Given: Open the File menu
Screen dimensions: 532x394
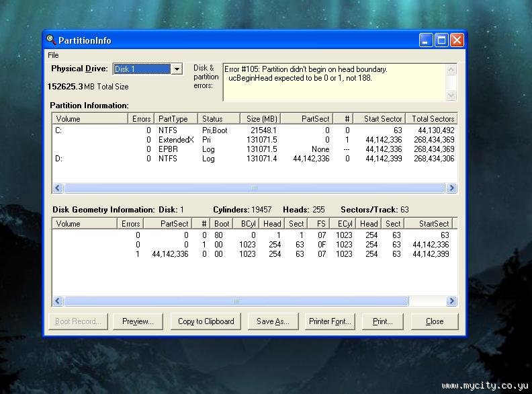Looking at the screenshot, I should pos(53,55).
